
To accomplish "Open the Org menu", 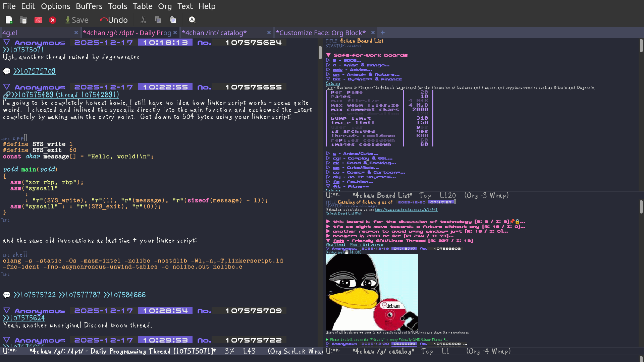I will click(165, 6).
